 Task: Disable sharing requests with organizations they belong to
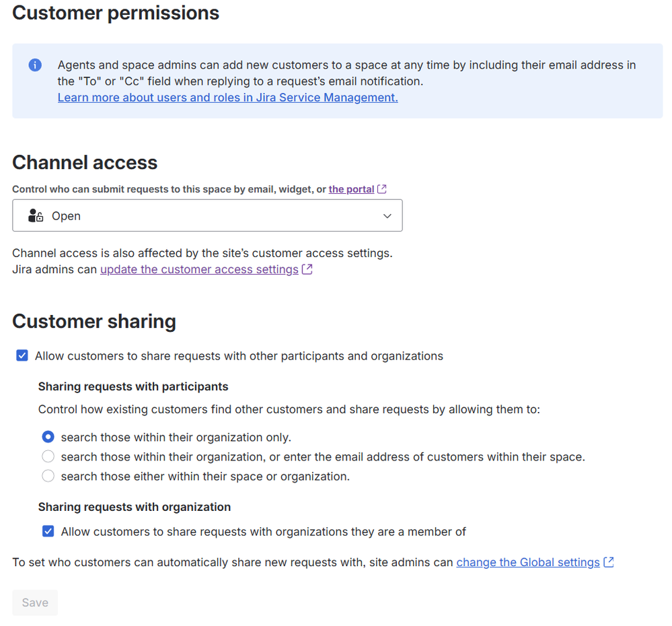point(48,530)
